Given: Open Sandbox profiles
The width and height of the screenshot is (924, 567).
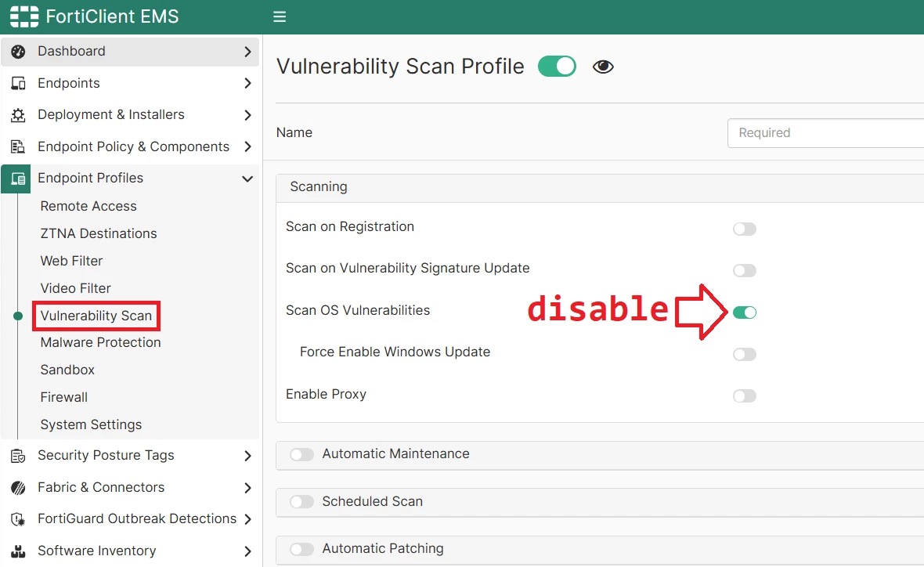Looking at the screenshot, I should click(x=67, y=370).
